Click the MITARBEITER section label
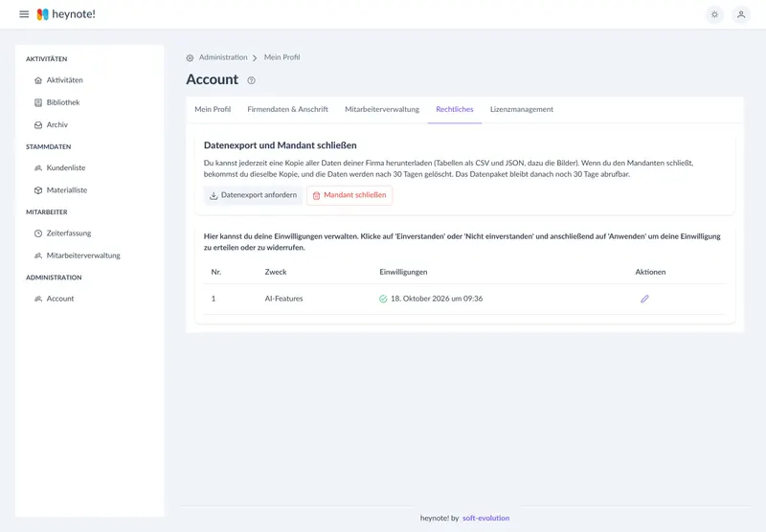 pyautogui.click(x=46, y=212)
